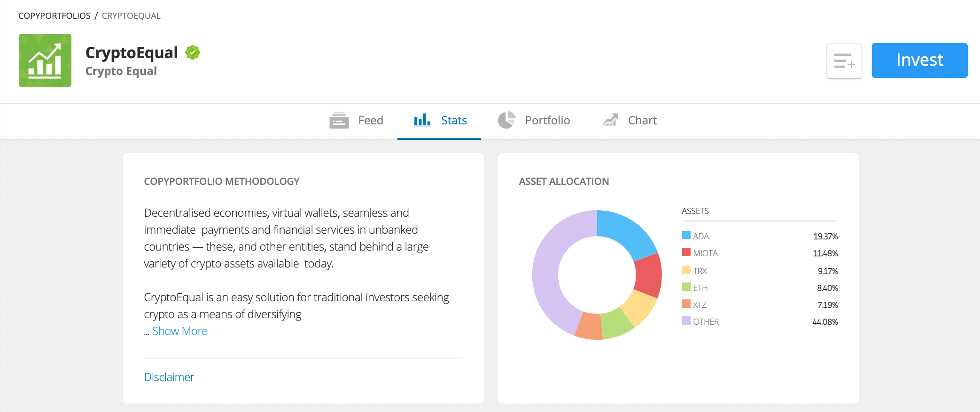This screenshot has width=980, height=412.
Task: Click the CryptoEqual title text
Action: (x=132, y=53)
